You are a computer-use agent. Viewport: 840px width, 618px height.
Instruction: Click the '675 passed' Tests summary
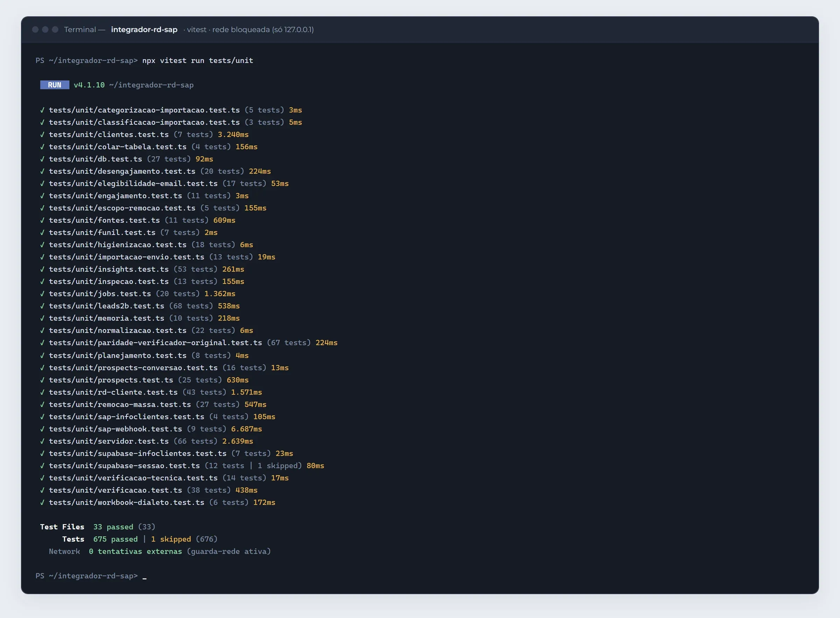[115, 539]
